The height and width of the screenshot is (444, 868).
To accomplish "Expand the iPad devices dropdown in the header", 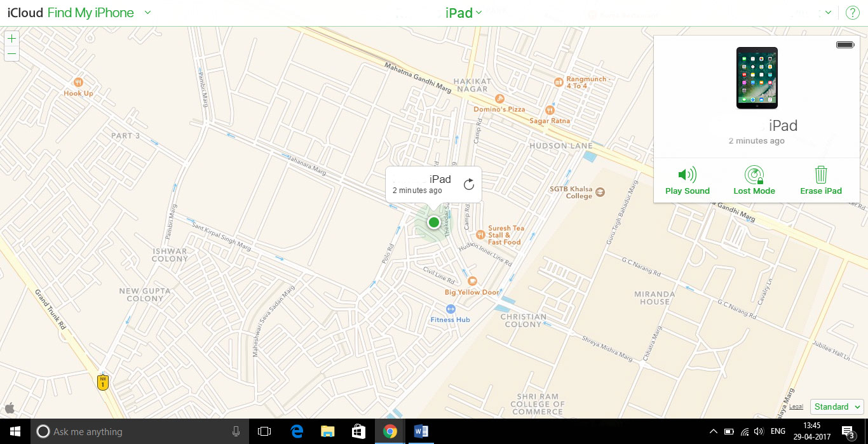I will tap(463, 13).
